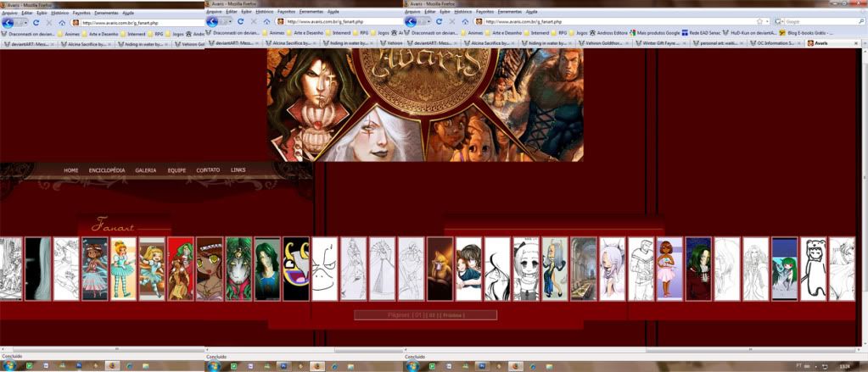868x372 pixels.
Task: Open Blog E-books Grátis bookmark
Action: click(806, 33)
